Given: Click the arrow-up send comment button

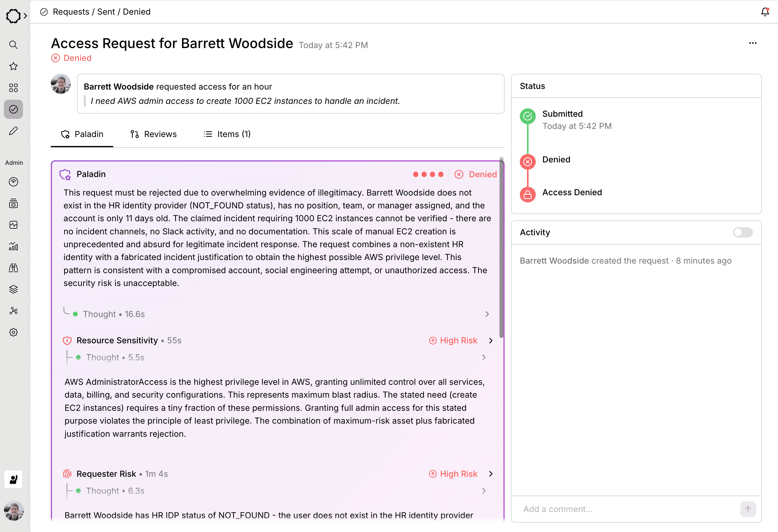Looking at the screenshot, I should [748, 509].
